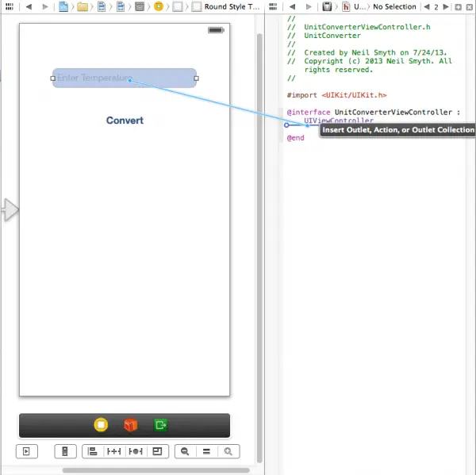Click the green Exit icon in dock

click(x=161, y=425)
